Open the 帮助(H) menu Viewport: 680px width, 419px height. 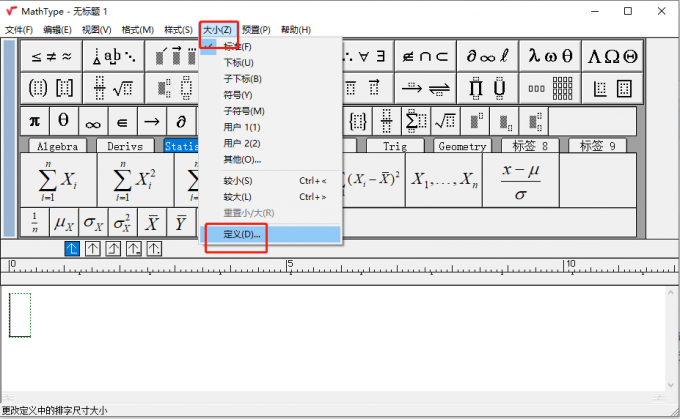click(x=296, y=30)
